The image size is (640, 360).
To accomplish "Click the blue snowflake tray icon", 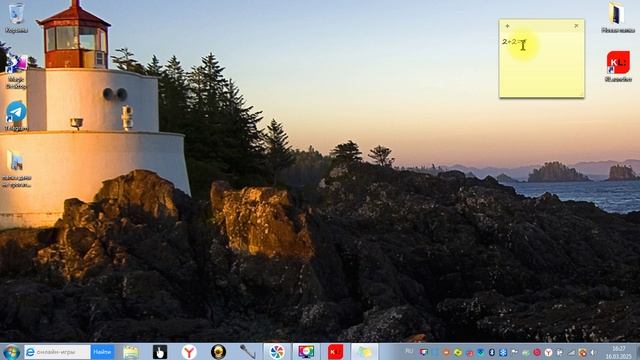I will tap(503, 352).
